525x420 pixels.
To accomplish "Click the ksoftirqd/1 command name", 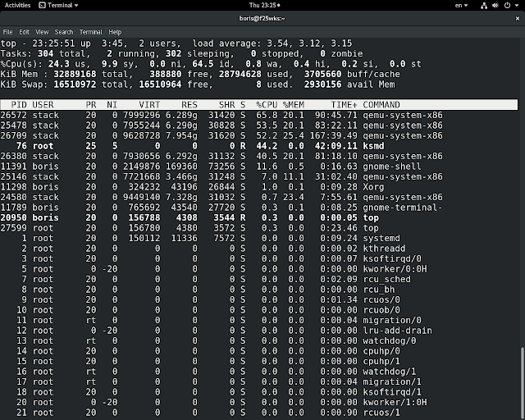I will (392, 392).
